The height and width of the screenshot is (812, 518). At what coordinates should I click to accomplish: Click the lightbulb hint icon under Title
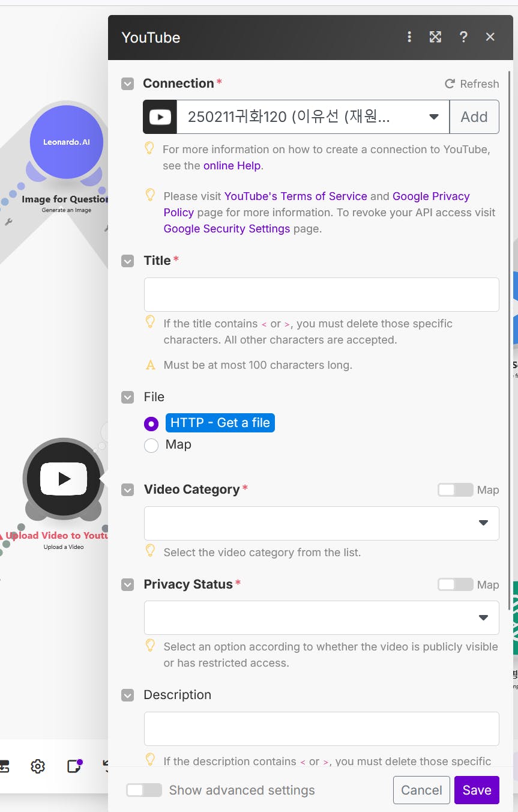click(151, 322)
